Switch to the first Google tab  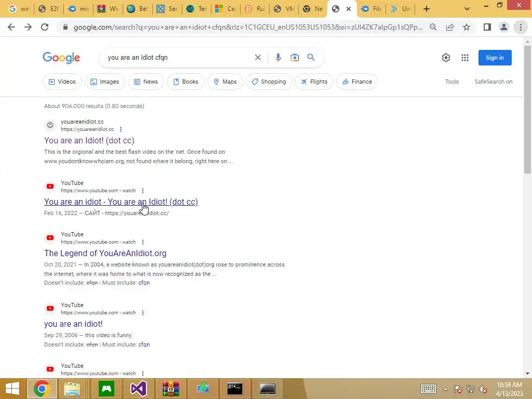pyautogui.click(x=19, y=9)
